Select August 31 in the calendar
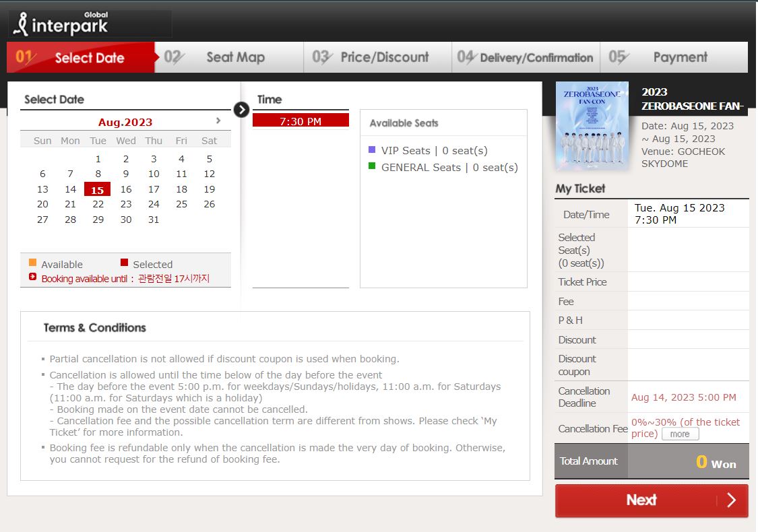The image size is (758, 532). coord(154,220)
